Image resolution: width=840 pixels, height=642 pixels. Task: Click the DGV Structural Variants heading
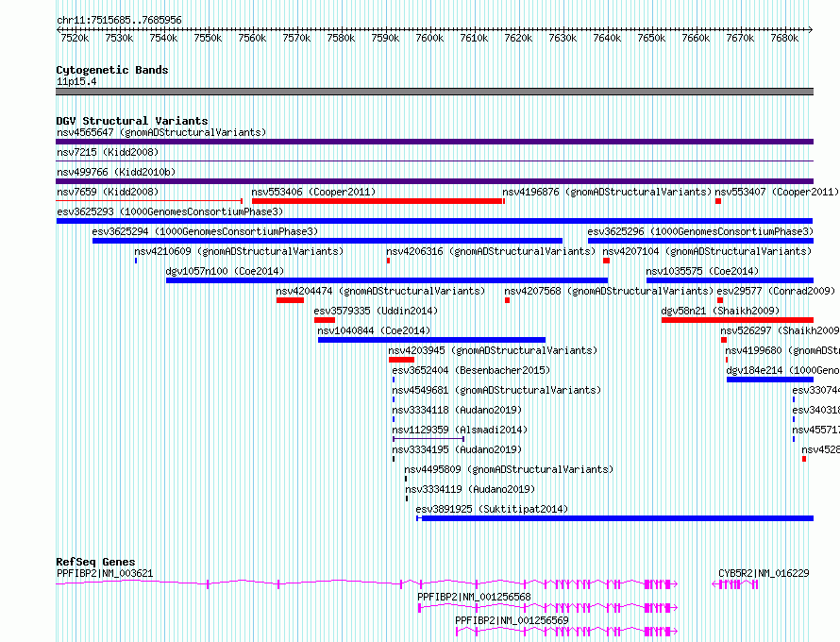[x=132, y=121]
